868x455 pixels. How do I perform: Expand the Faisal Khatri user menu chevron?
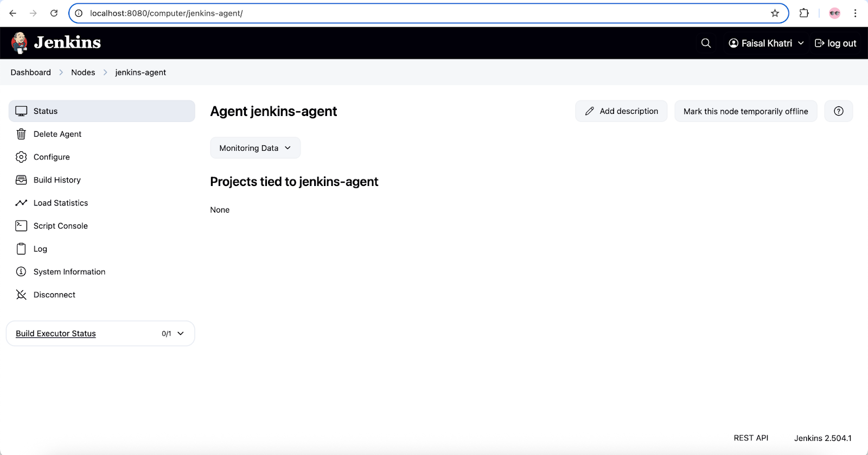[801, 43]
